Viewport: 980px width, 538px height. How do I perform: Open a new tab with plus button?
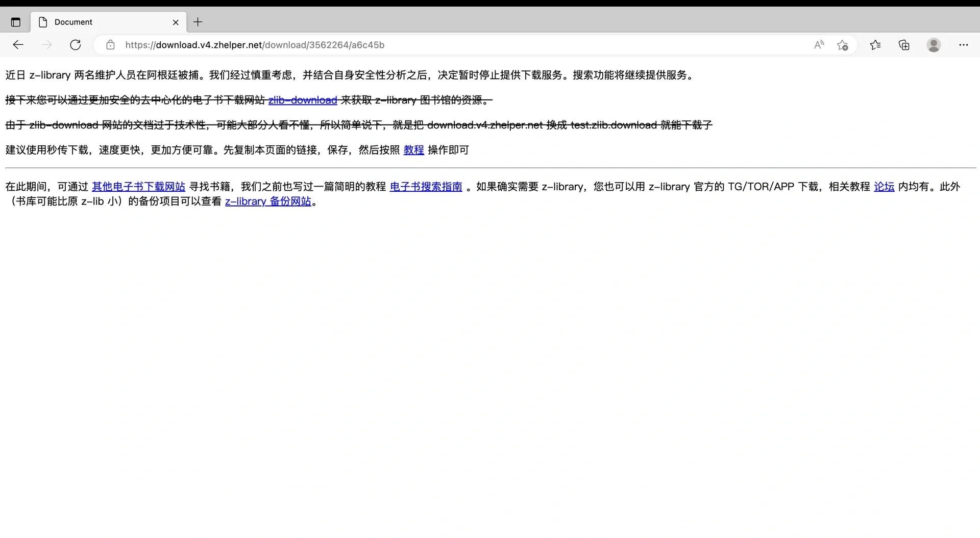(x=198, y=22)
